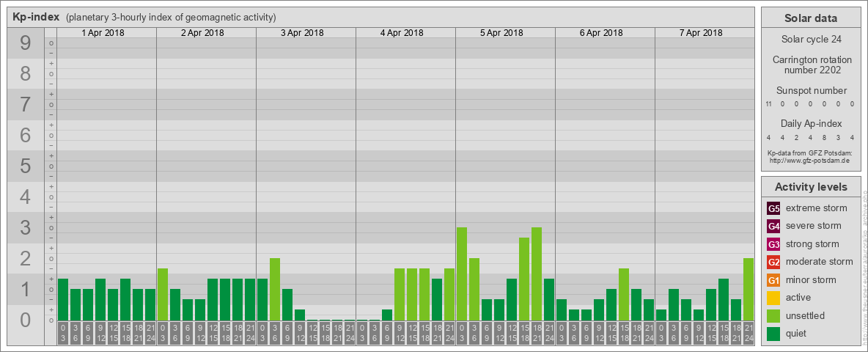Click 'Solar cycle 24' text
This screenshot has width=868, height=352.
pos(811,40)
